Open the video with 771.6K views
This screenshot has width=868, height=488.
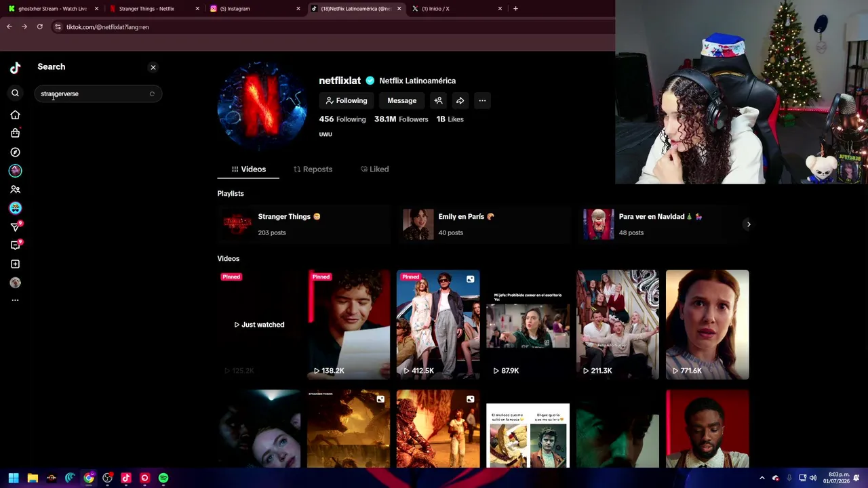pos(707,325)
